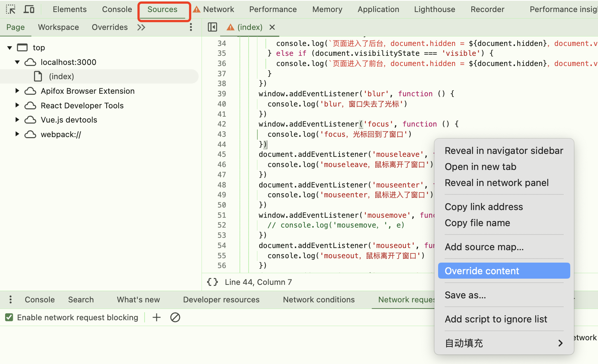The height and width of the screenshot is (364, 598).
Task: Open the Performance insights tab
Action: click(564, 9)
